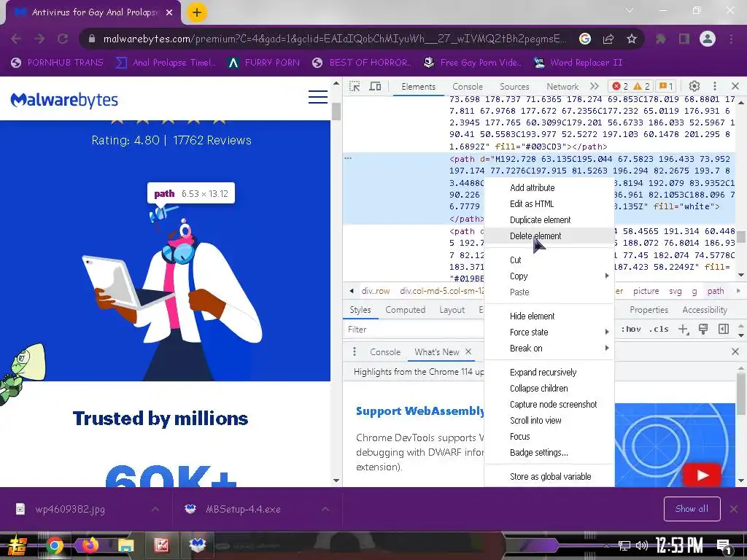Screen dimensions: 747x560
Task: Click the share page icon in address bar
Action: click(x=608, y=39)
